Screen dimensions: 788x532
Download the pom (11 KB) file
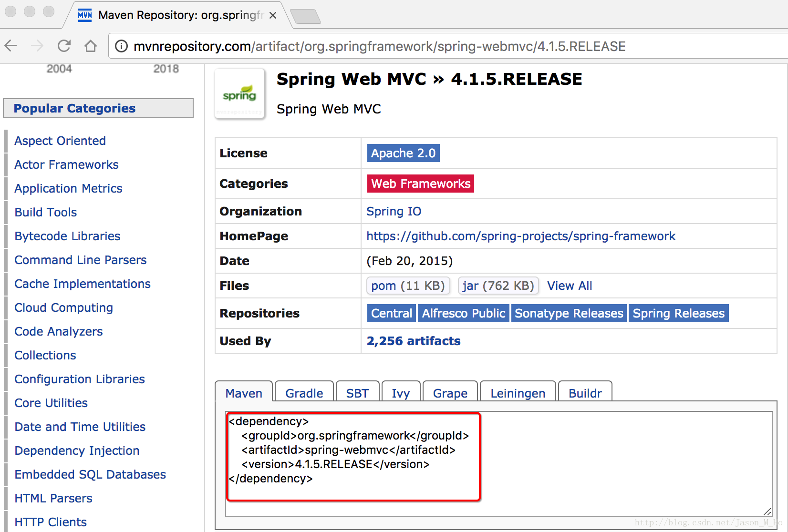pyautogui.click(x=408, y=286)
